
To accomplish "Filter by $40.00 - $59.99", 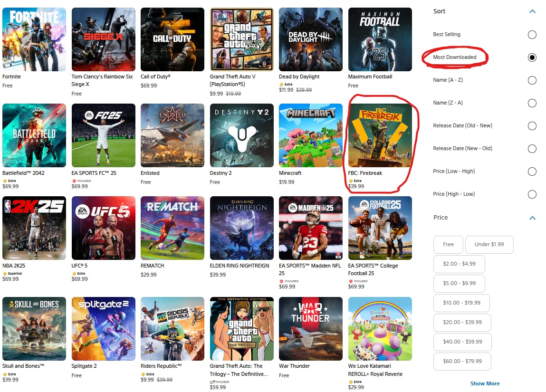I will point(462,342).
